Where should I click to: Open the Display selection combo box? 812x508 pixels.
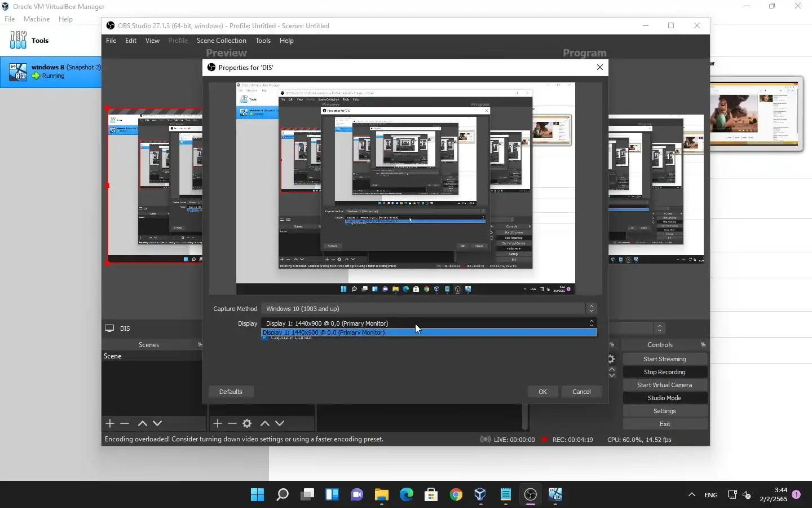point(429,323)
